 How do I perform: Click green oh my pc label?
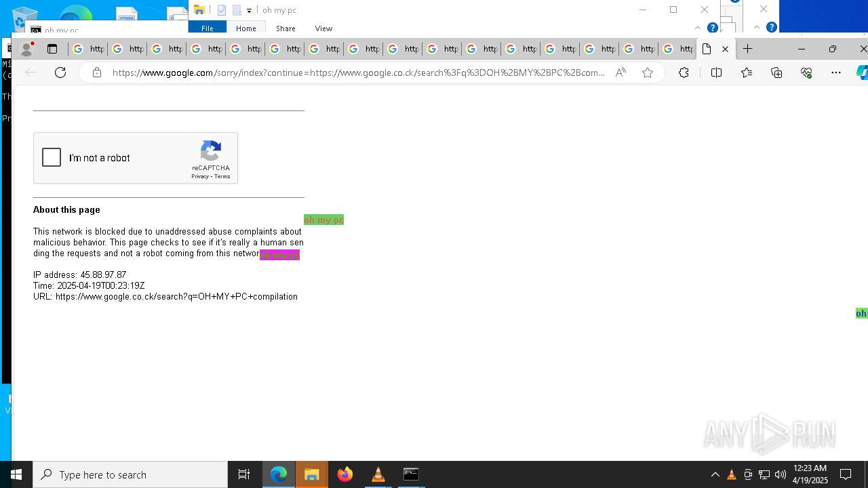pyautogui.click(x=323, y=220)
